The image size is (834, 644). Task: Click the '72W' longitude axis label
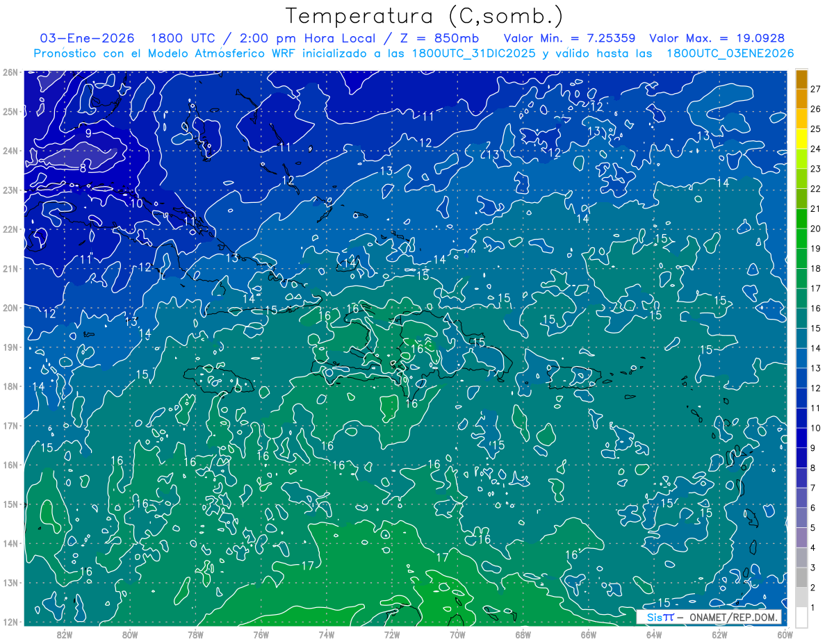[392, 634]
